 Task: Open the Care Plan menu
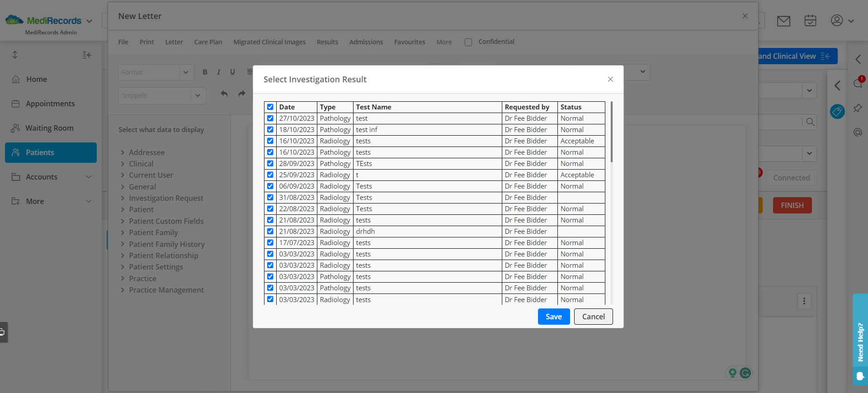(208, 42)
